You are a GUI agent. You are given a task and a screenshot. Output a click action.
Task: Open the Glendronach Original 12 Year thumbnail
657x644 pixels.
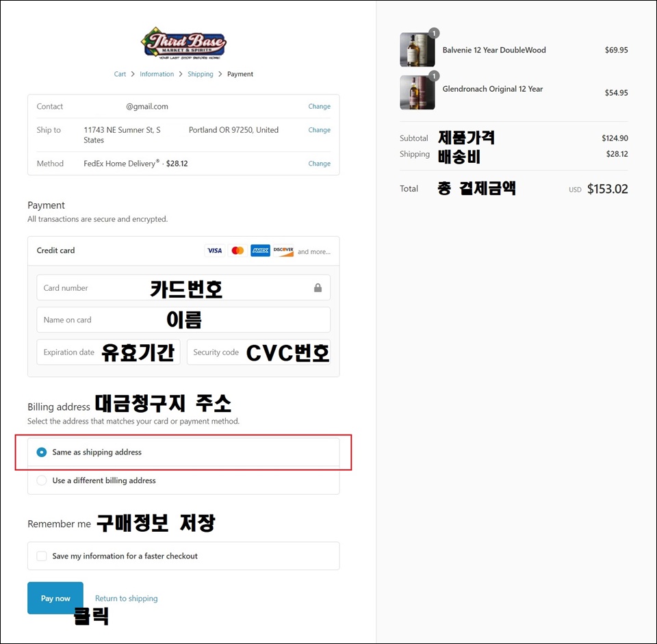click(417, 92)
